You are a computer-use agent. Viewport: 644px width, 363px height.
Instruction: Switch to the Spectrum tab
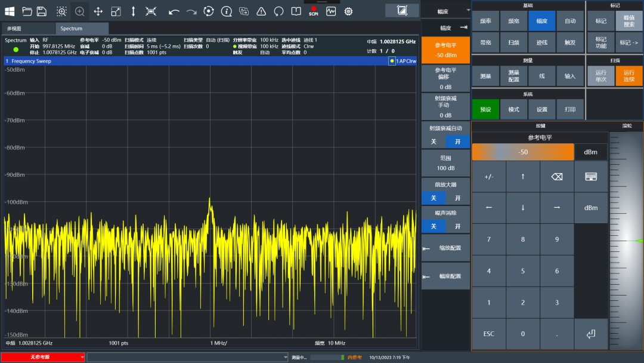click(81, 29)
